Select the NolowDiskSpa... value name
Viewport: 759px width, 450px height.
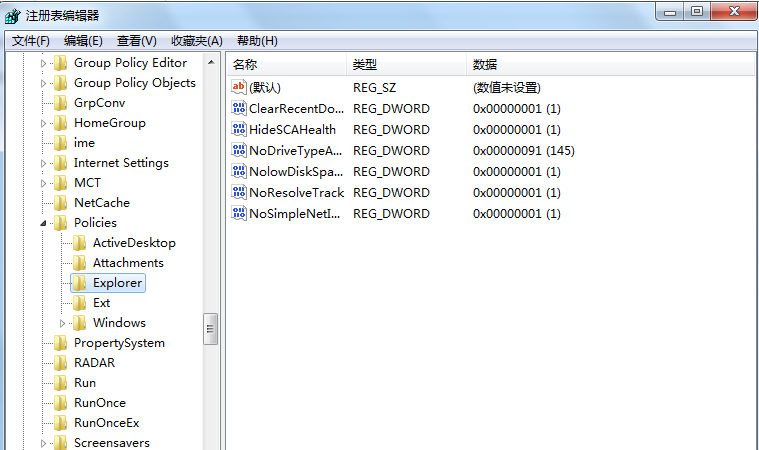296,172
